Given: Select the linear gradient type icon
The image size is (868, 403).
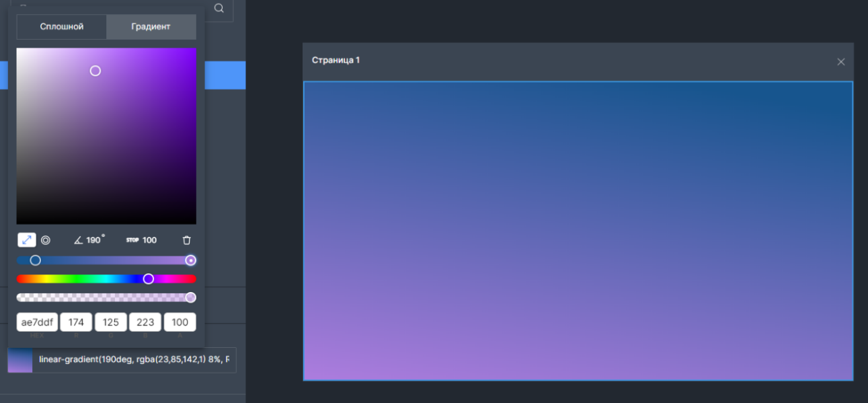Looking at the screenshot, I should 27,240.
